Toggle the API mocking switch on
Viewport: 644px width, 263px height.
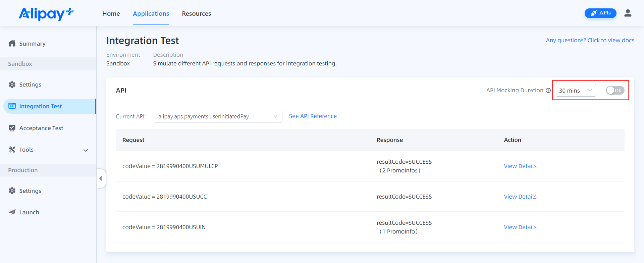coord(615,91)
